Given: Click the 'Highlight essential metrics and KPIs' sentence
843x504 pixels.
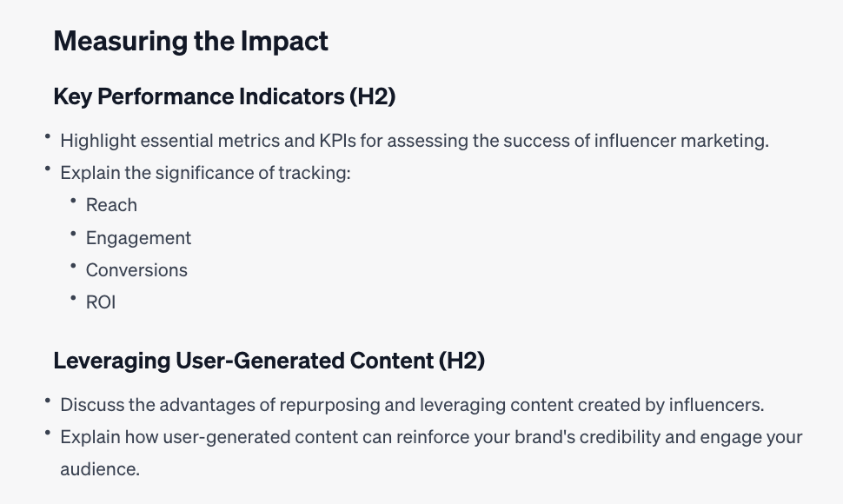Looking at the screenshot, I should [415, 141].
